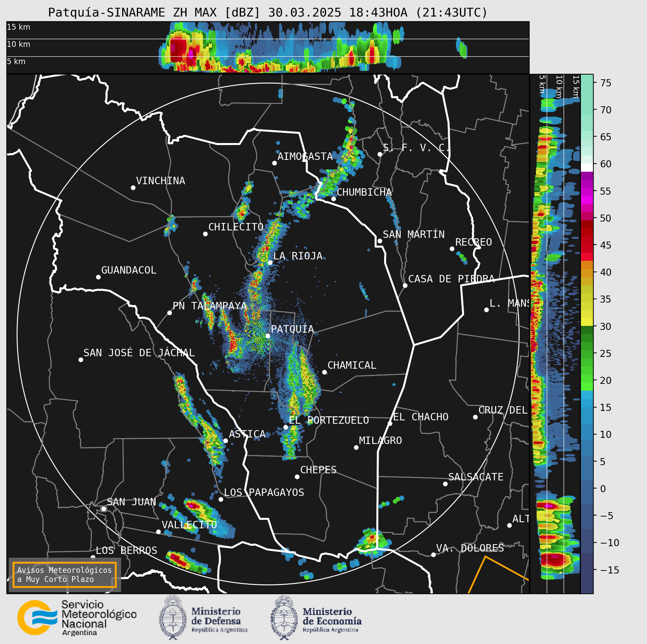Click the S. F. V. C. city dot
The image size is (647, 644).
click(380, 154)
